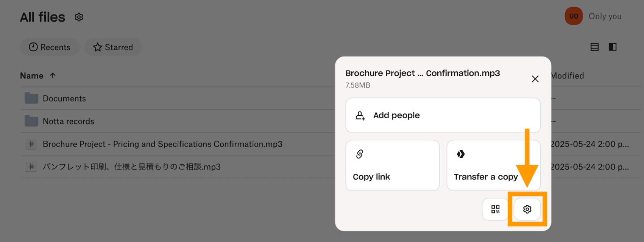Screen dimensions: 644x242
Task: Switch to list view layout
Action: pos(594,47)
